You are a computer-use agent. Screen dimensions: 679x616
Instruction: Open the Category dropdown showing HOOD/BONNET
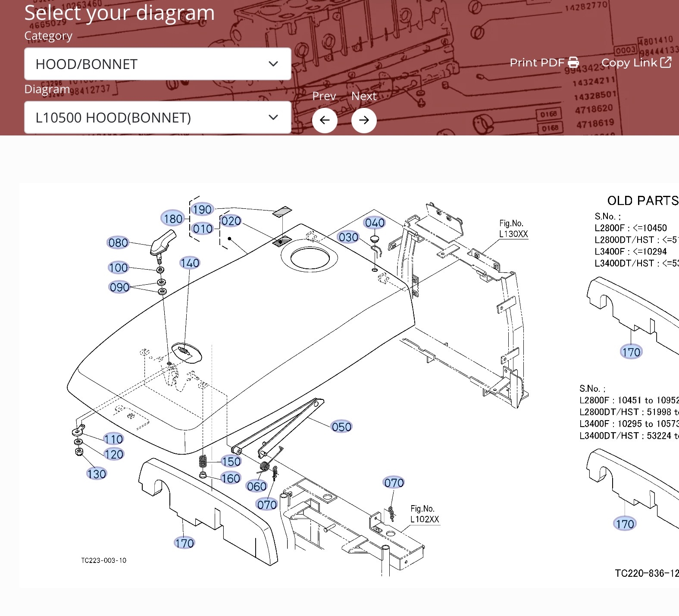(x=157, y=64)
